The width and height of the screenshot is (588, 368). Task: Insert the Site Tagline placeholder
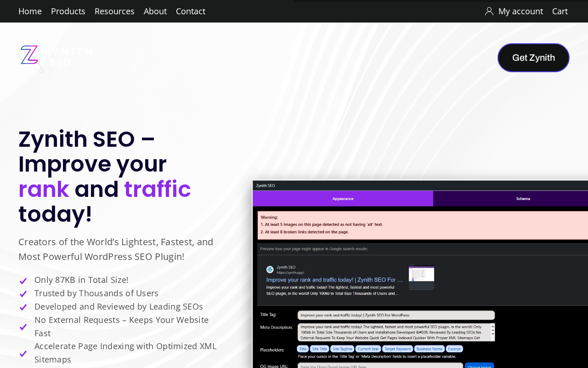pyautogui.click(x=342, y=349)
